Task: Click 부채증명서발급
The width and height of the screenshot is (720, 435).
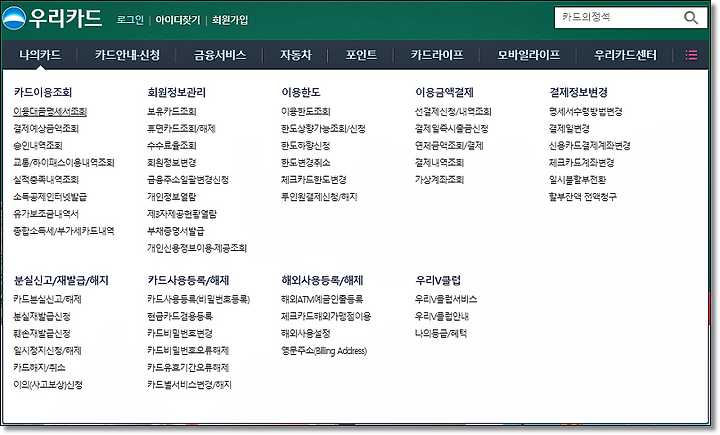Action: coord(176,231)
